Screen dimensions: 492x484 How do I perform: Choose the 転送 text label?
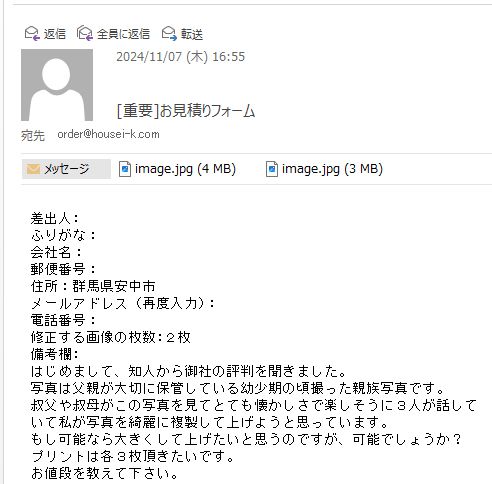[192, 34]
